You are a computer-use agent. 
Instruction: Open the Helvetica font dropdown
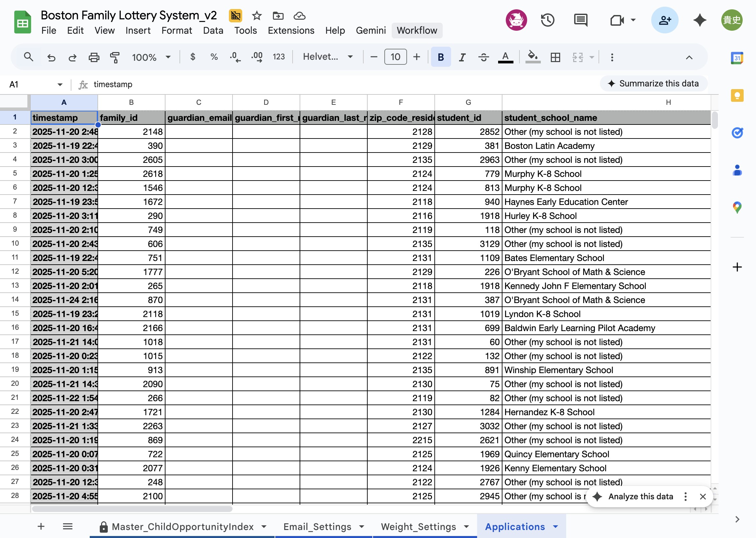click(328, 57)
